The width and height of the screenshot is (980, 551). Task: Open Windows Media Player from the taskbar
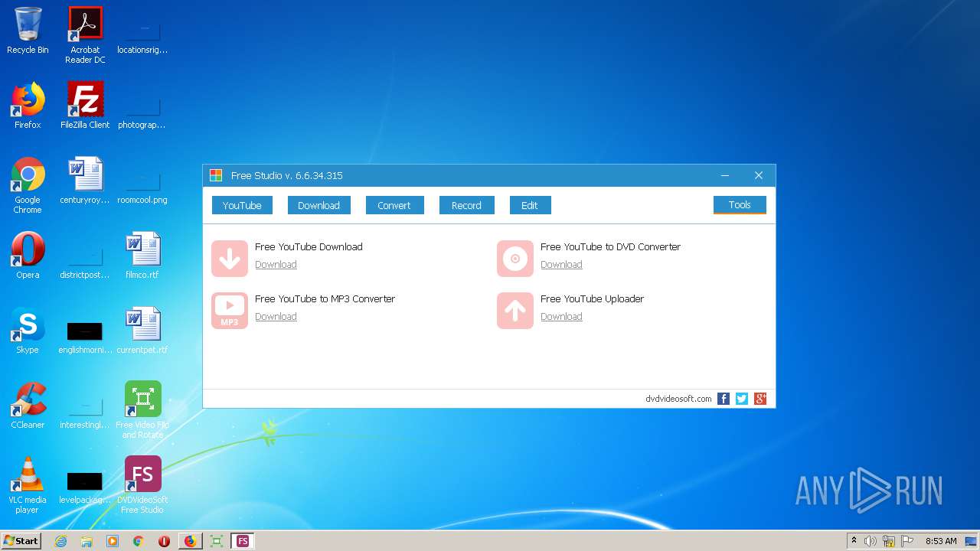coord(113,541)
